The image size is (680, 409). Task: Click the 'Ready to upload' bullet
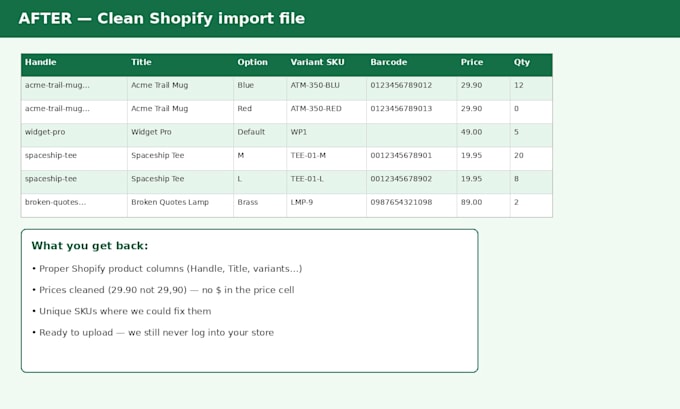(153, 333)
